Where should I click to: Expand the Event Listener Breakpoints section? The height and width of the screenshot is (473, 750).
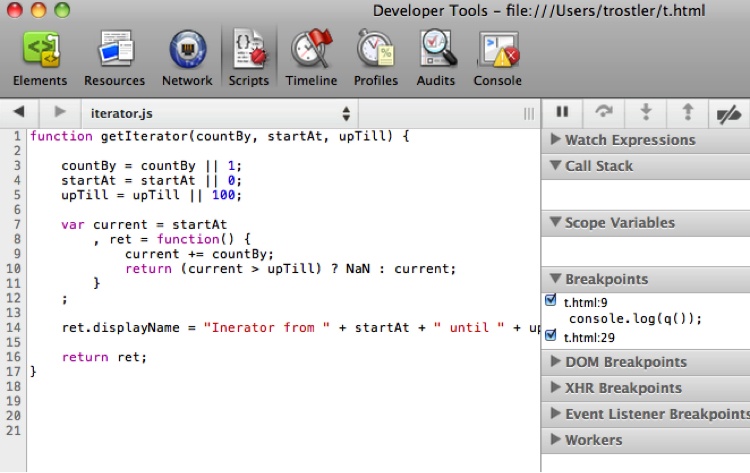[646, 414]
